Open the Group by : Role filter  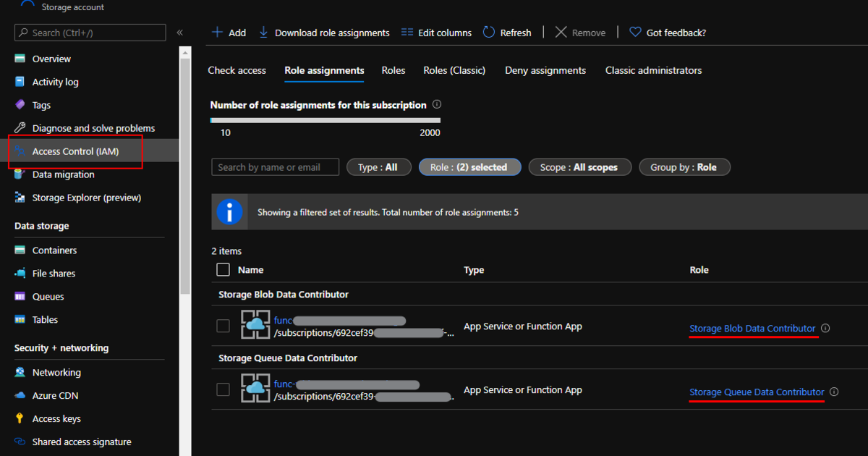684,167
